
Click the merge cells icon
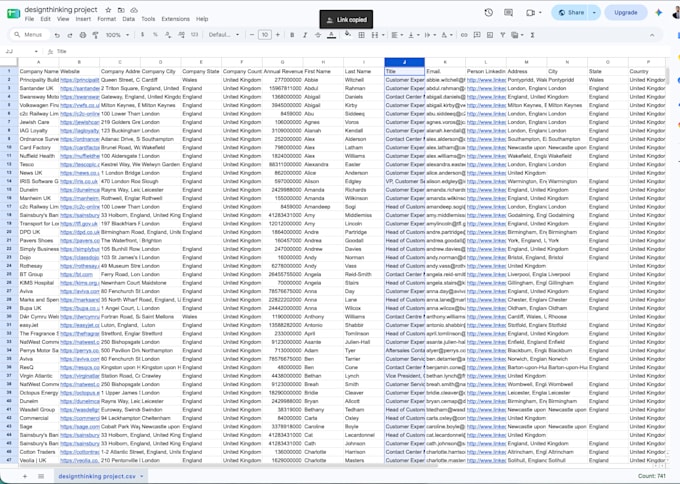coord(374,35)
